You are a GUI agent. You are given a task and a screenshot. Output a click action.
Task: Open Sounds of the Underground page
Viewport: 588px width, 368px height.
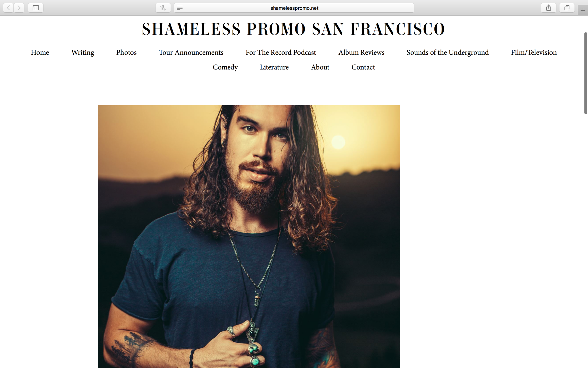[x=448, y=53]
